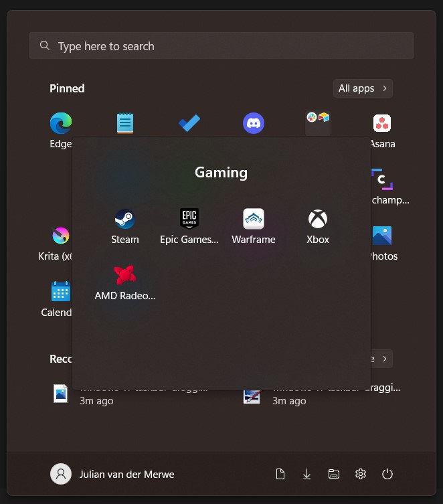Click the All apps button
This screenshot has width=443, height=504.
363,88
